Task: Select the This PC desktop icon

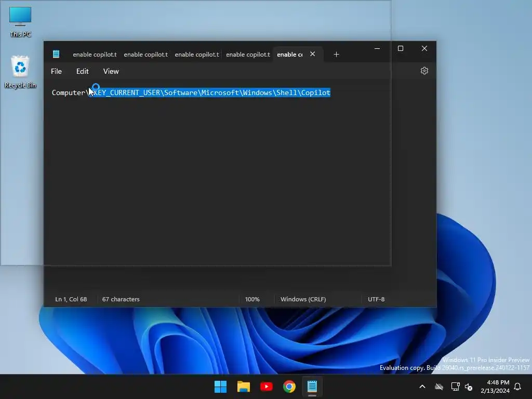Action: coord(20,22)
